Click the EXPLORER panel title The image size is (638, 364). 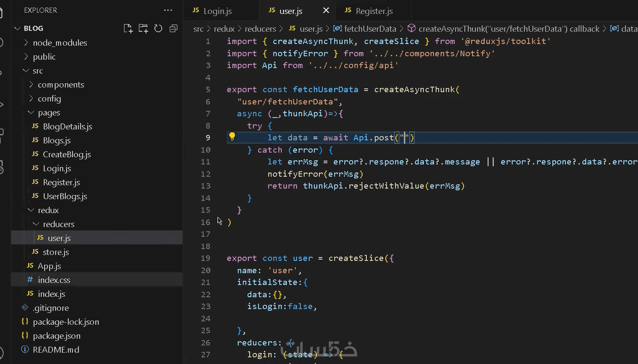tap(41, 10)
